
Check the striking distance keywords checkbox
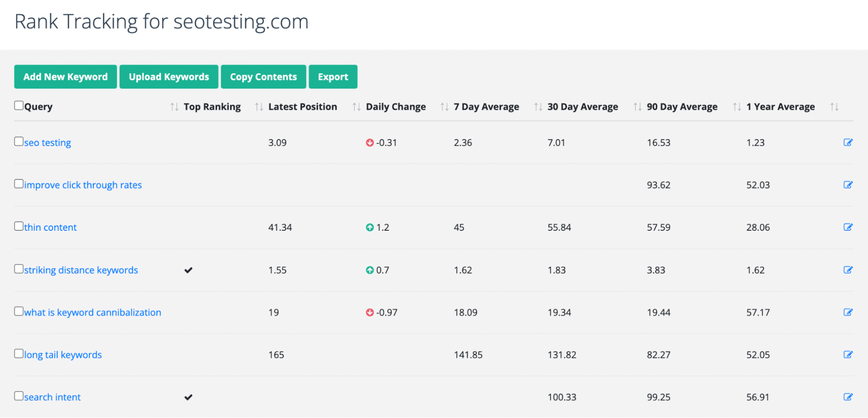pyautogui.click(x=19, y=269)
